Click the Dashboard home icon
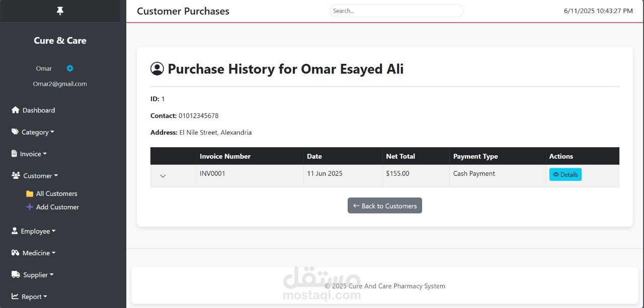This screenshot has height=308, width=644. [15, 110]
